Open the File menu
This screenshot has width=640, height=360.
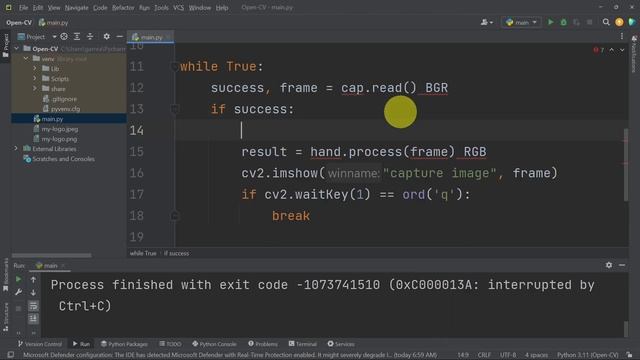pyautogui.click(x=23, y=7)
